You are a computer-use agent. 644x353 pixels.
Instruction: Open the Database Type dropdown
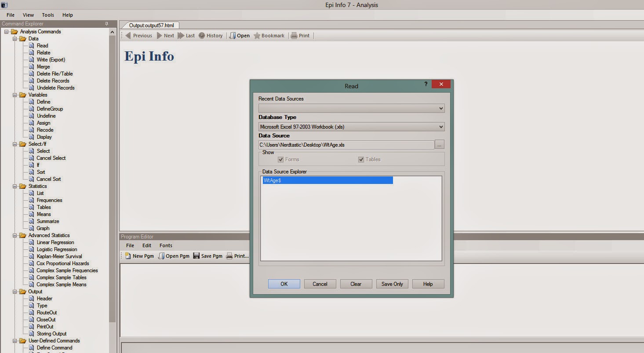[351, 126]
